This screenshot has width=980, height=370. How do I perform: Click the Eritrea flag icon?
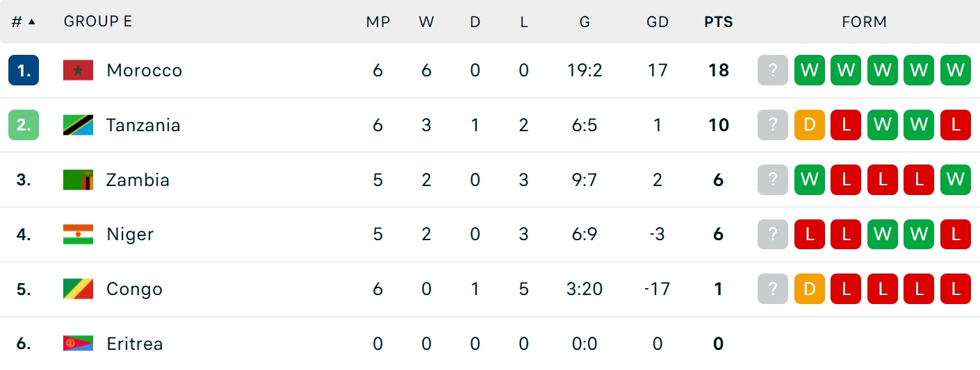(78, 344)
